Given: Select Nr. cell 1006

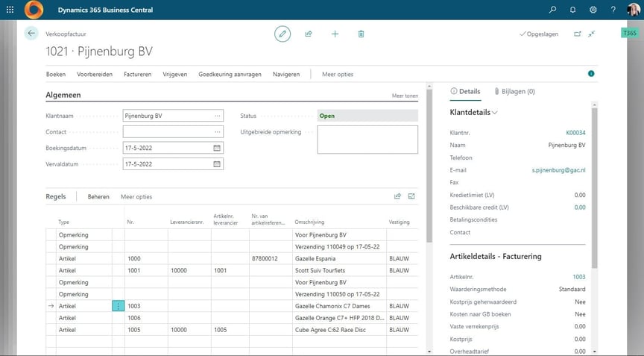Looking at the screenshot, I should [146, 318].
